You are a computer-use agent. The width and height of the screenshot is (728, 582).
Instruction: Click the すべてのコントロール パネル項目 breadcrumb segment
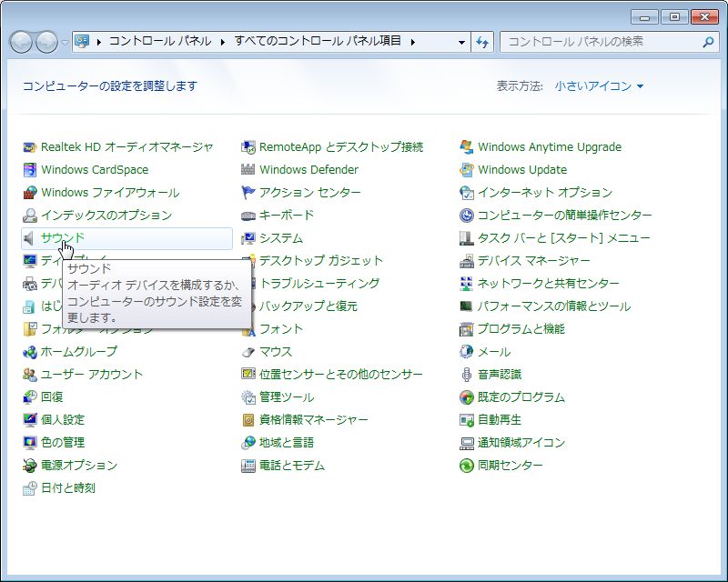318,41
